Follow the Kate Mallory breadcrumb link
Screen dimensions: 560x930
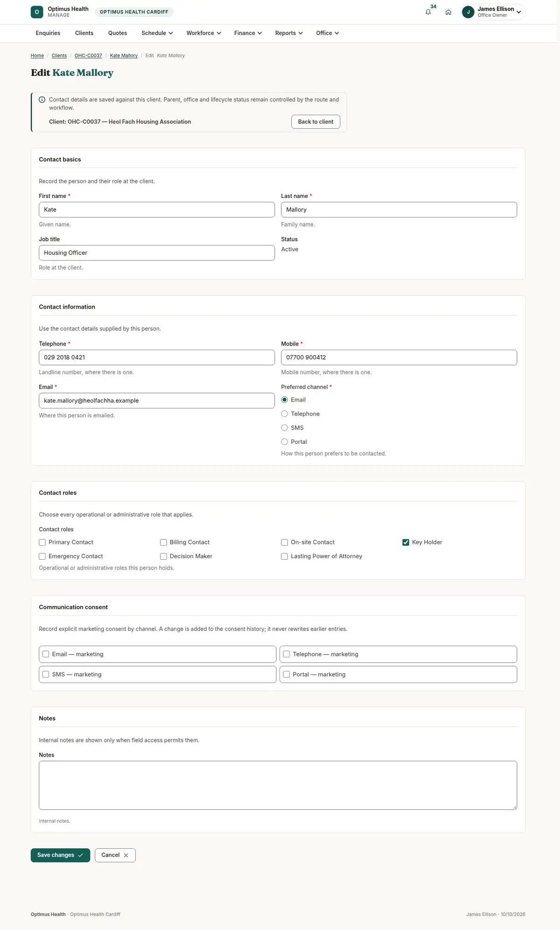[124, 56]
